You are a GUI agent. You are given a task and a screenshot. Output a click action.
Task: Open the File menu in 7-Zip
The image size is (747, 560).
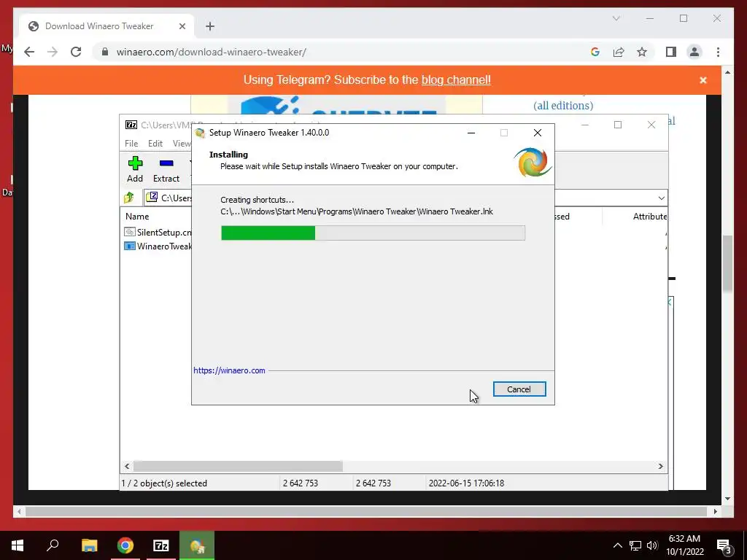pyautogui.click(x=131, y=144)
